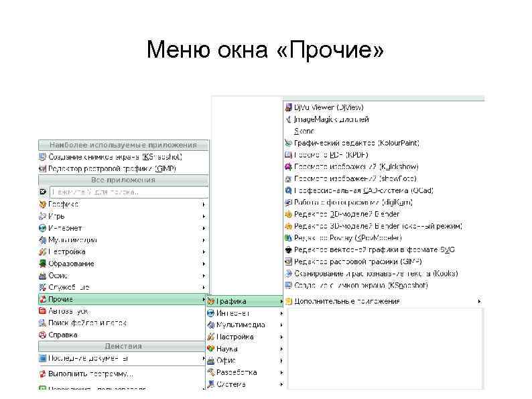Select Графика in Прочие submenu
The width and height of the screenshot is (532, 399).
tap(245, 302)
